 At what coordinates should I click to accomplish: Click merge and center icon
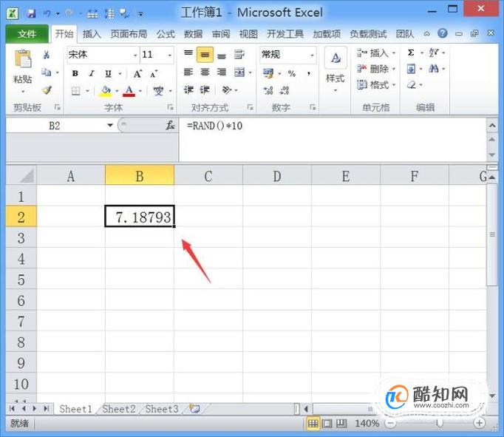tap(239, 72)
